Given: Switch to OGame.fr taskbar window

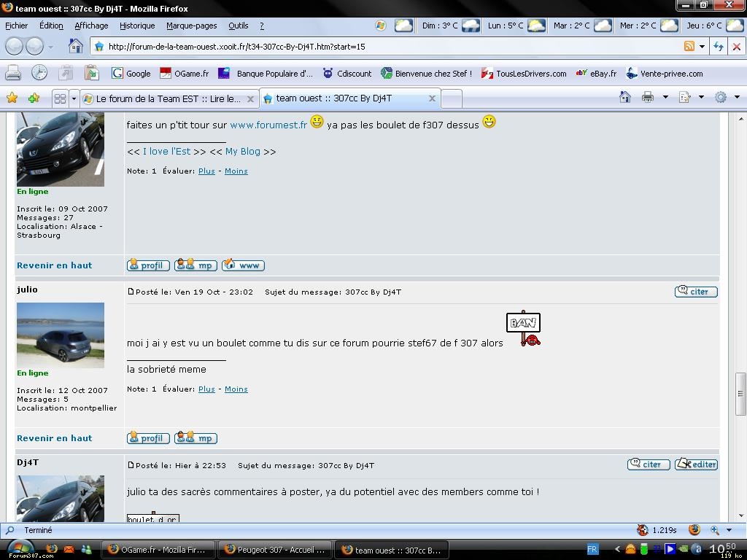Looking at the screenshot, I should click(x=158, y=550).
